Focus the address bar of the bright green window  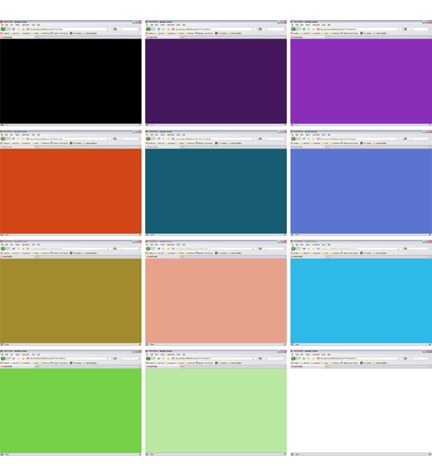point(68,358)
